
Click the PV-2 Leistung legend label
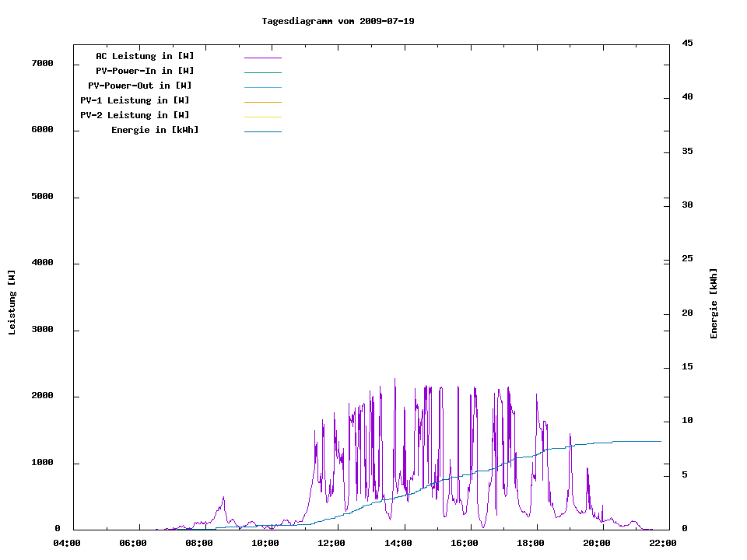click(x=135, y=115)
